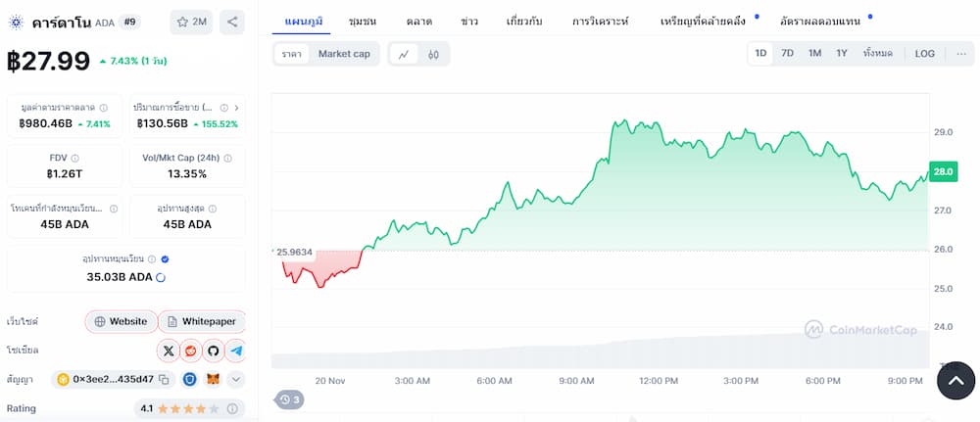Click info icon beside market cap label

(103, 108)
